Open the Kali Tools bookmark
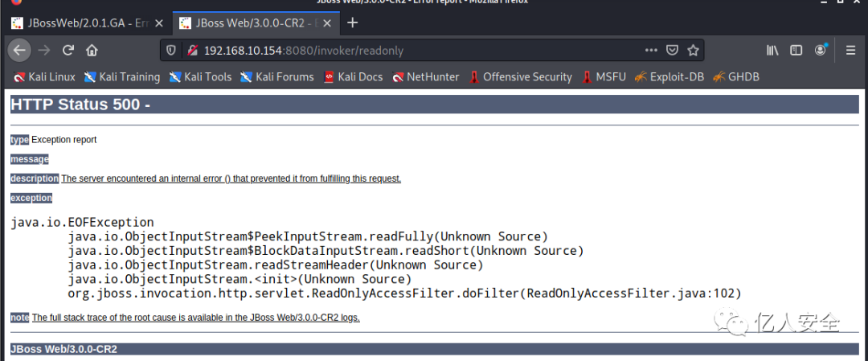Image resolution: width=868 pixels, height=361 pixels. pos(200,77)
